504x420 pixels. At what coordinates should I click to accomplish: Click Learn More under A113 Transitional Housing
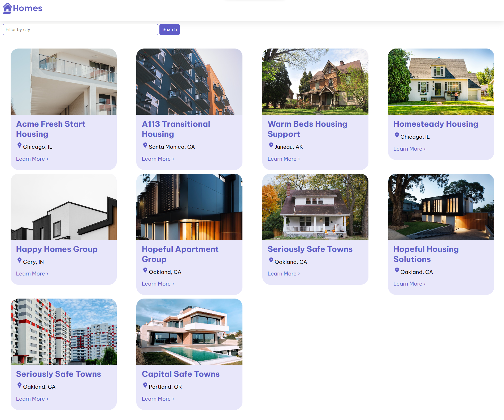[x=158, y=159]
